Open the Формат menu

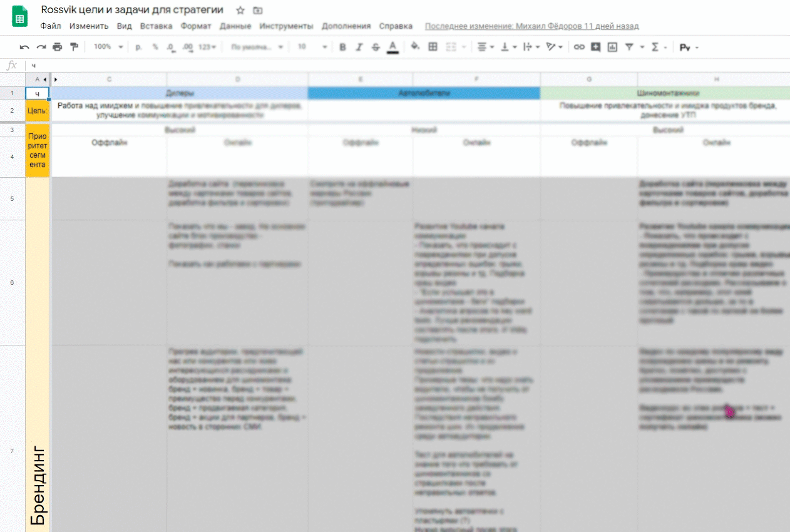196,26
